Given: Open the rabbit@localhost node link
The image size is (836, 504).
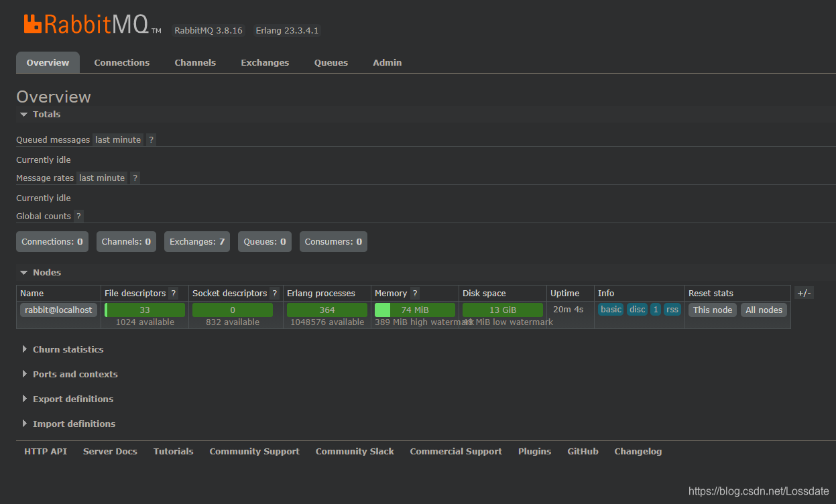Looking at the screenshot, I should click(58, 310).
